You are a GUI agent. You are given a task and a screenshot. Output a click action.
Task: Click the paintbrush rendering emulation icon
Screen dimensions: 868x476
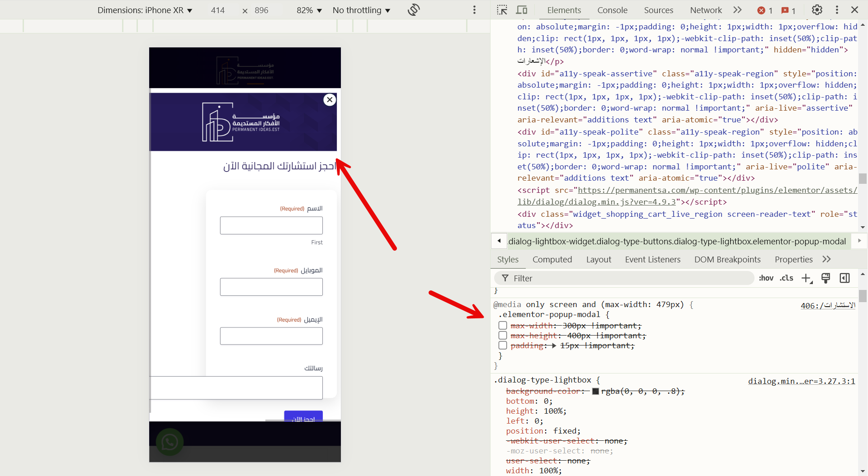click(x=826, y=278)
